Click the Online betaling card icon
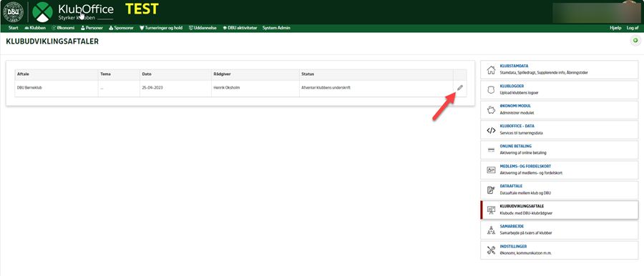 491,149
